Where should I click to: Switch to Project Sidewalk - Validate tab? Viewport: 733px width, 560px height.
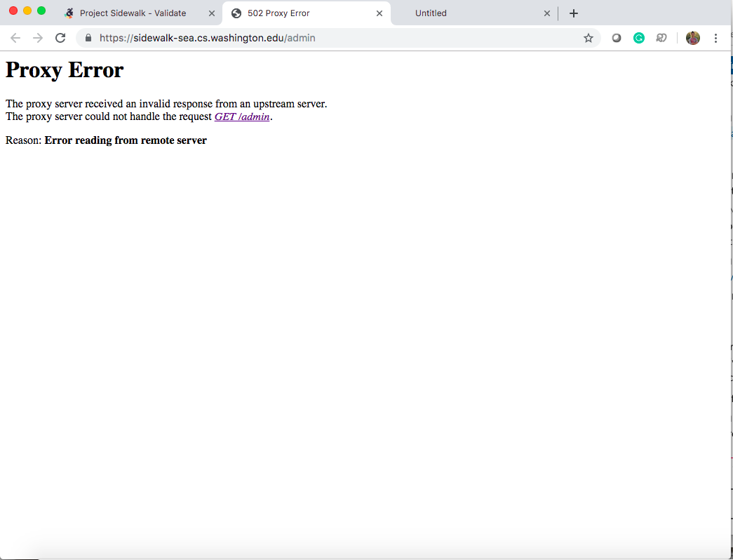(x=140, y=13)
